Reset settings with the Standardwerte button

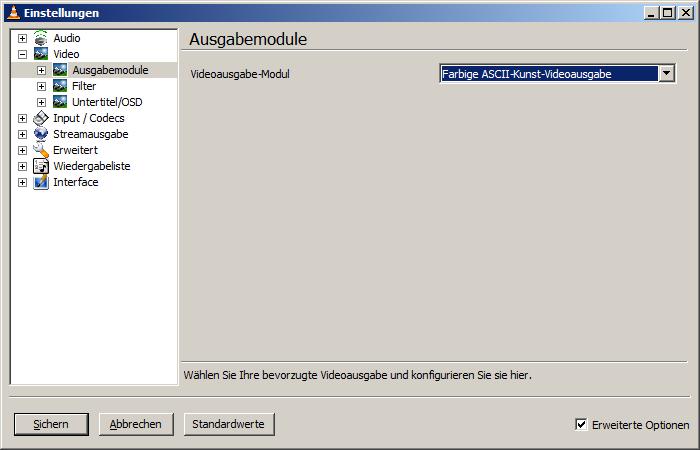pos(229,424)
